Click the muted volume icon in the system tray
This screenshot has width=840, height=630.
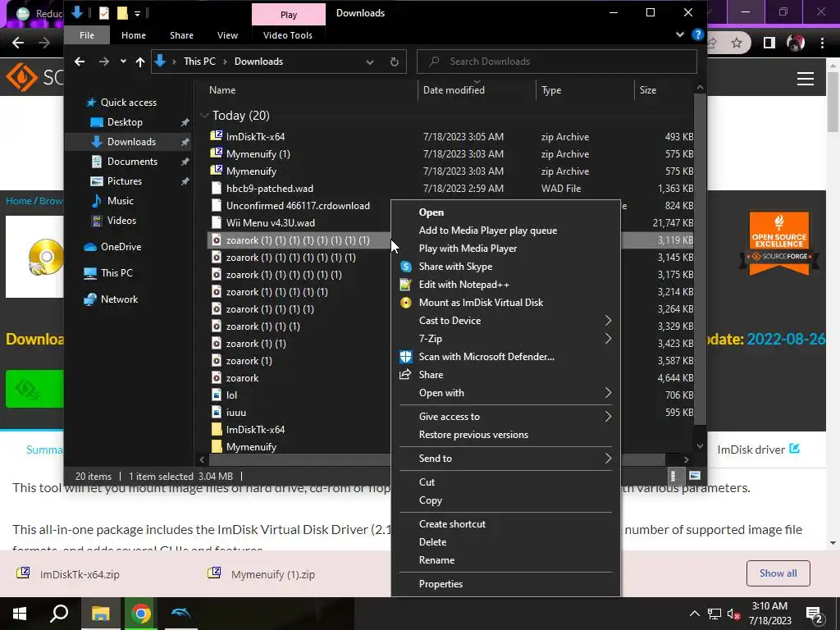click(x=734, y=614)
